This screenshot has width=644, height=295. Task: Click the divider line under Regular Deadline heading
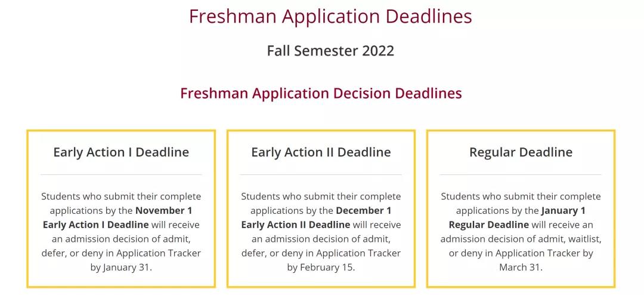click(x=521, y=174)
